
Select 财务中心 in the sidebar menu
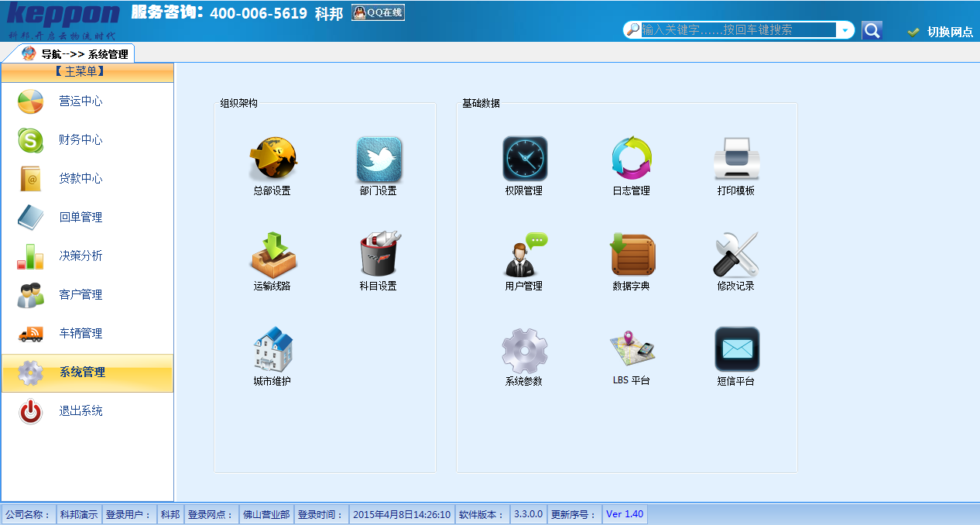pos(81,140)
